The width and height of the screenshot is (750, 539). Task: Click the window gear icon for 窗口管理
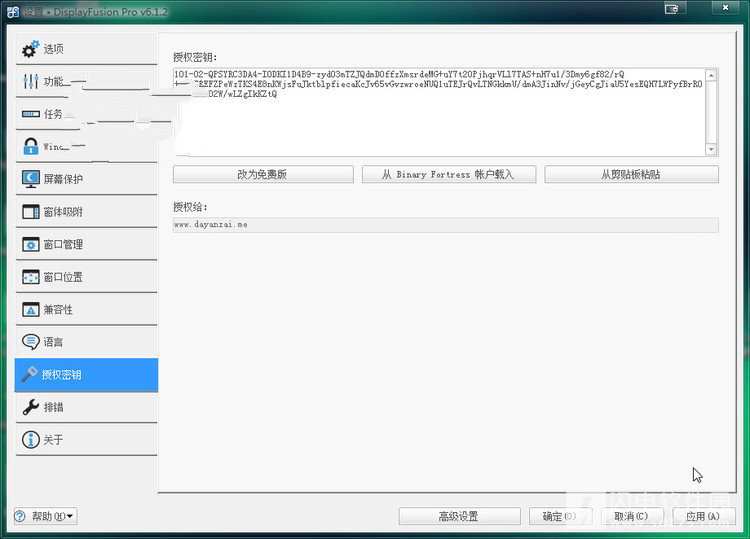coord(31,244)
